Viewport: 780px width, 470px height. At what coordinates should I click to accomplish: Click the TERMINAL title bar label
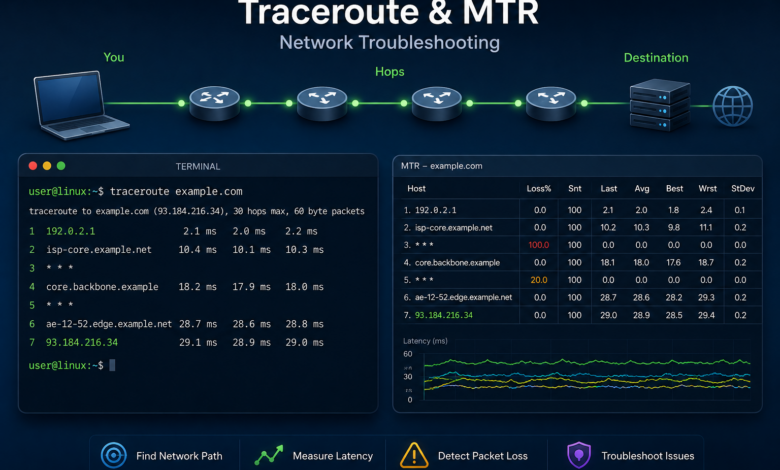click(x=197, y=166)
